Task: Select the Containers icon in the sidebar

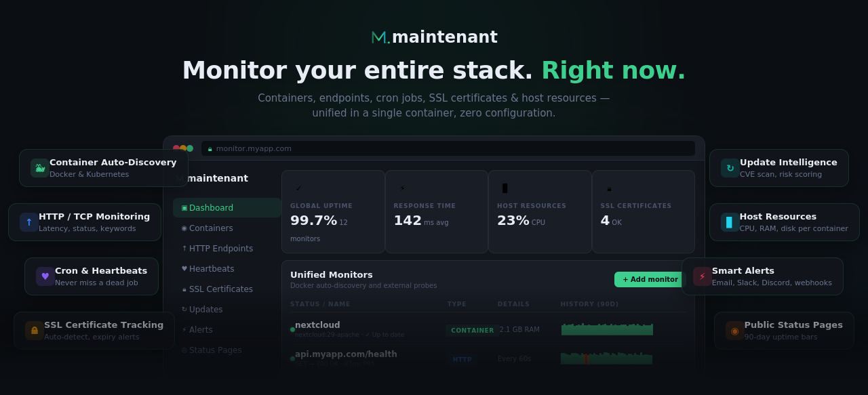Action: [x=183, y=228]
